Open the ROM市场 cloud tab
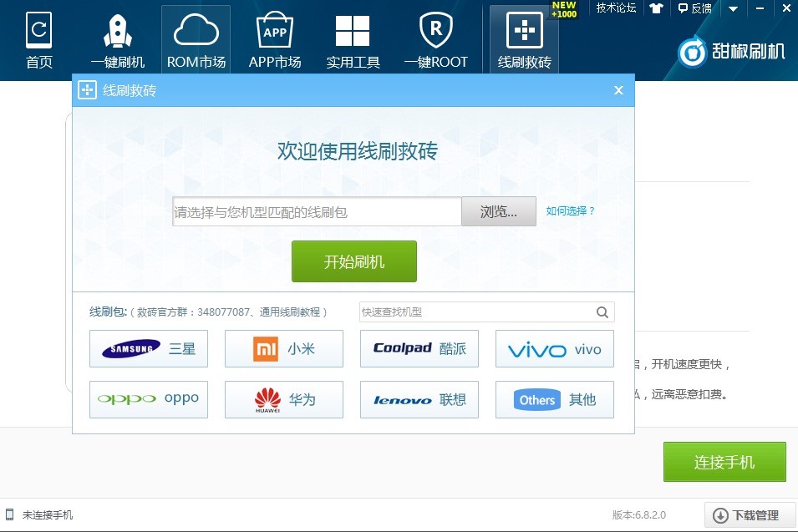This screenshot has width=798, height=532. (x=196, y=40)
